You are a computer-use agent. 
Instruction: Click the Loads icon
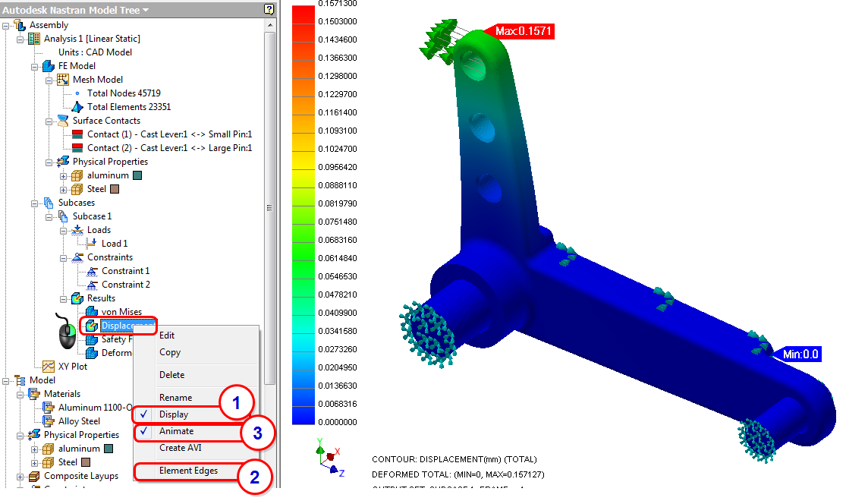pyautogui.click(x=77, y=230)
